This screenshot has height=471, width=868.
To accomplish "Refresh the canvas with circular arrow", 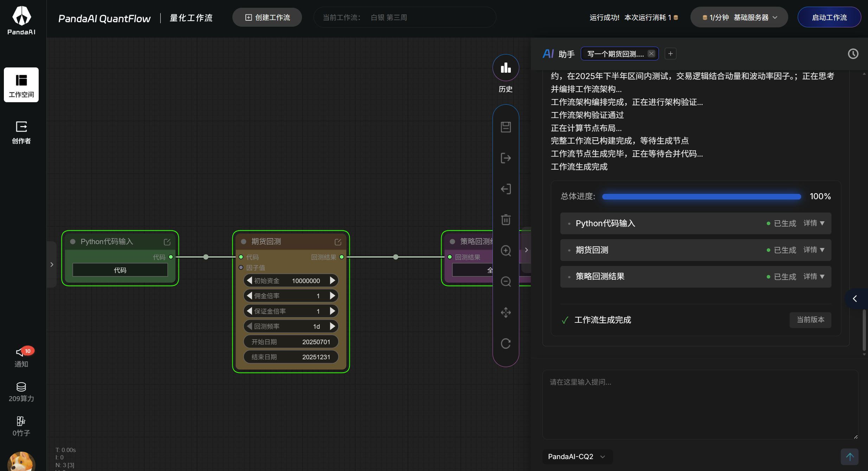I will [506, 344].
